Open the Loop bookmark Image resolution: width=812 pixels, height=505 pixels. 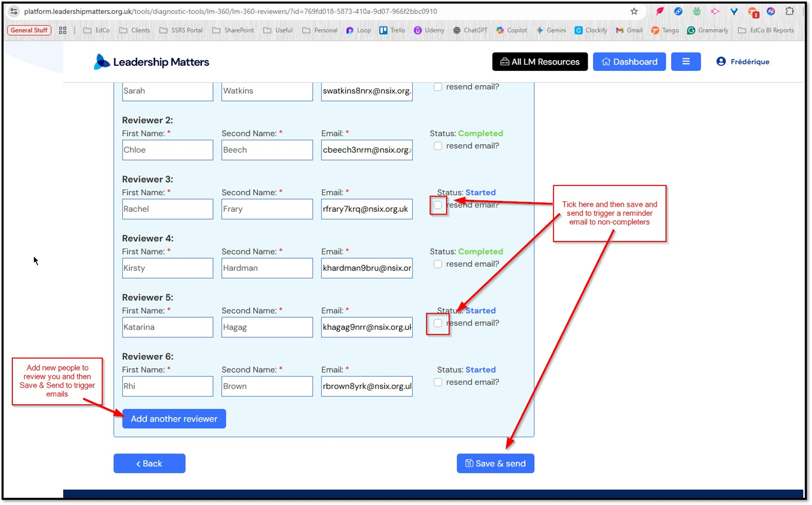pyautogui.click(x=358, y=30)
